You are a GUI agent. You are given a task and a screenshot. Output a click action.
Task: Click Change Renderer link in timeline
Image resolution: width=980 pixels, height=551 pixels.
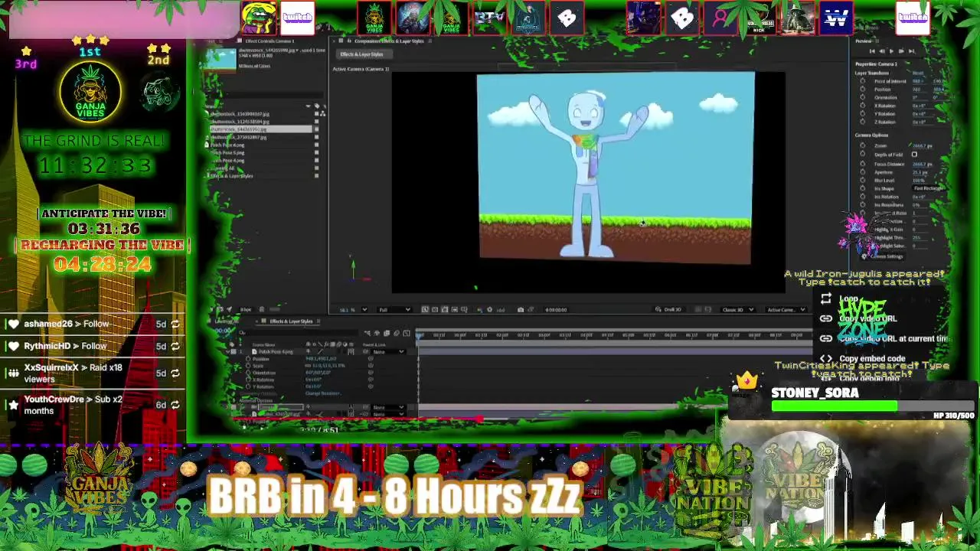pos(325,393)
